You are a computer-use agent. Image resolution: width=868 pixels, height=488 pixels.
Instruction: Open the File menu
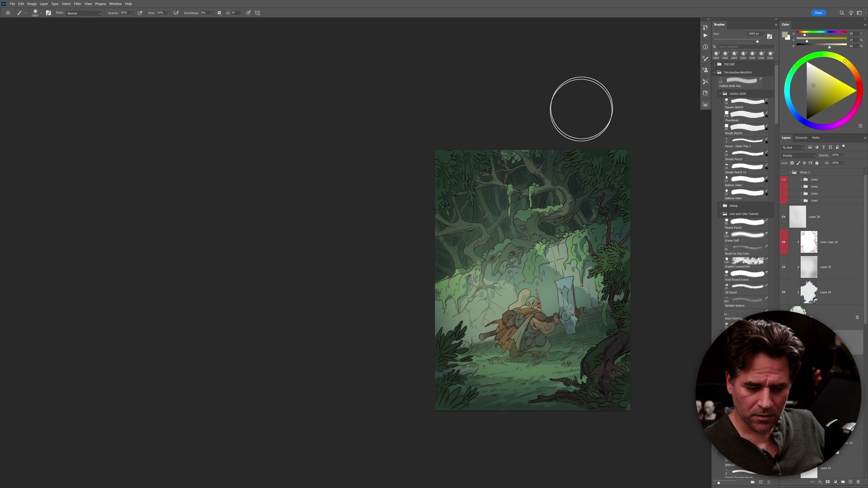[12, 4]
